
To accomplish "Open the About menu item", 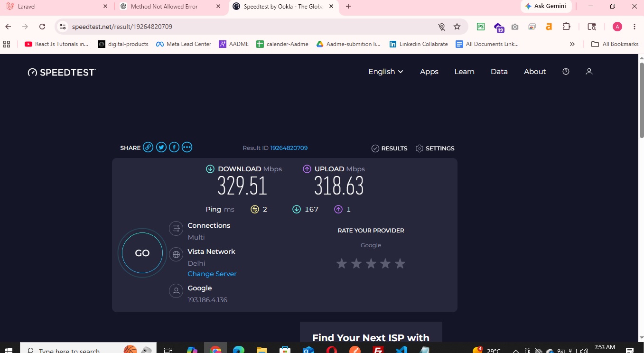I will 535,72.
